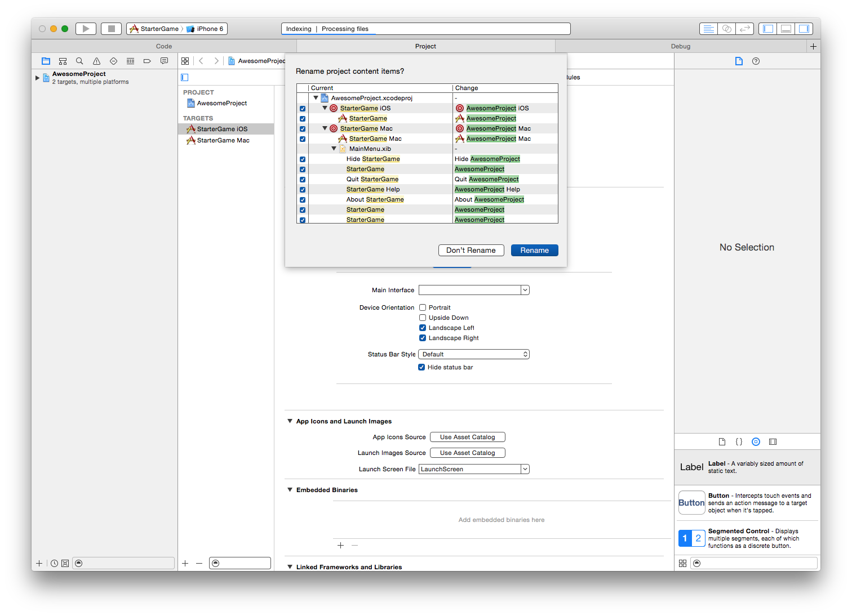
Task: Uncheck the Hide StarterGame rename checkbox
Action: pos(303,159)
